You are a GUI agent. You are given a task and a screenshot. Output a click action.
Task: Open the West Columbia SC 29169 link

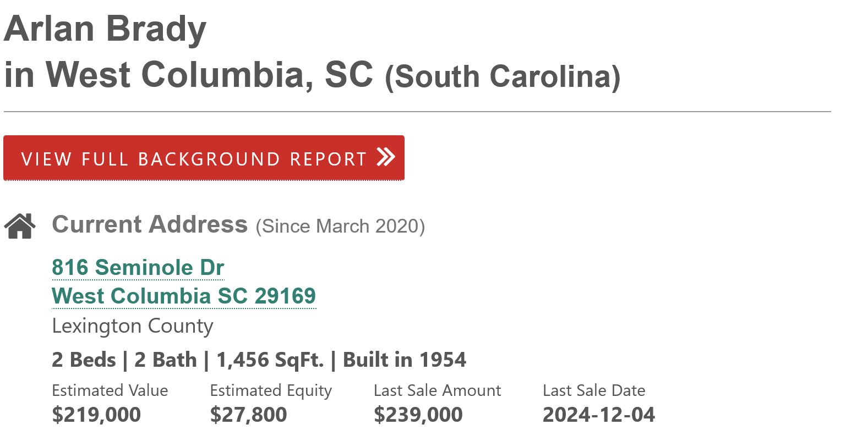(x=183, y=296)
